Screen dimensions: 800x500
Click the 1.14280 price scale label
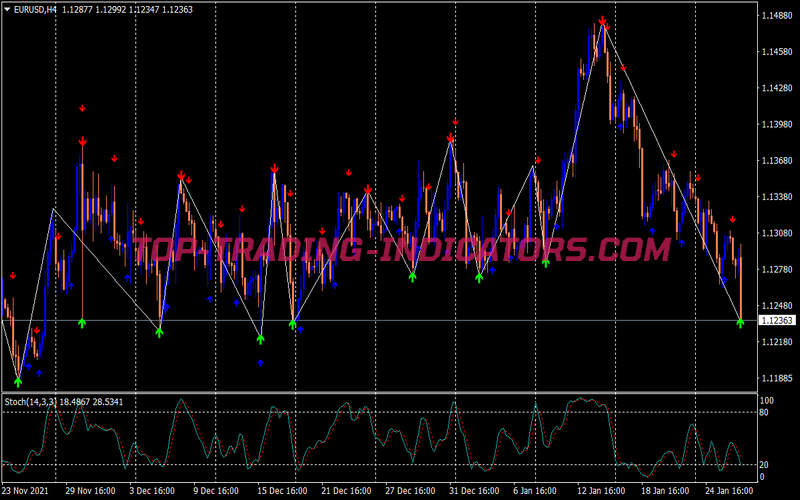[777, 88]
